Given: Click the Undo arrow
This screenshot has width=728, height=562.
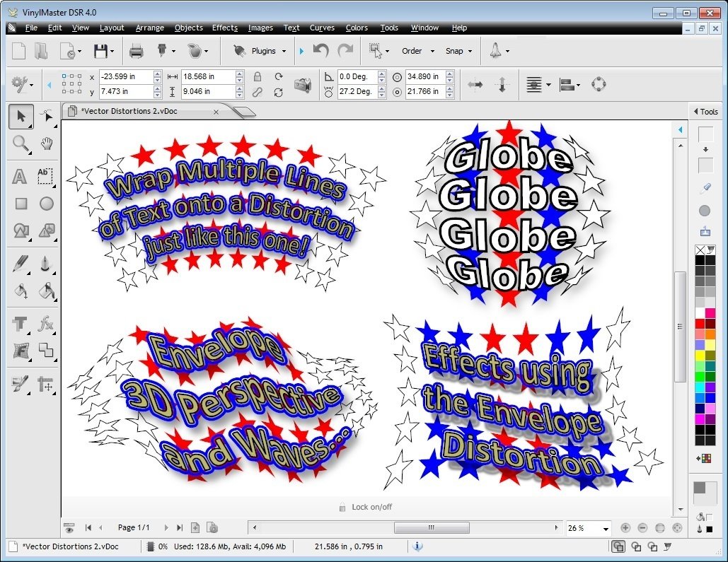Looking at the screenshot, I should tap(321, 51).
